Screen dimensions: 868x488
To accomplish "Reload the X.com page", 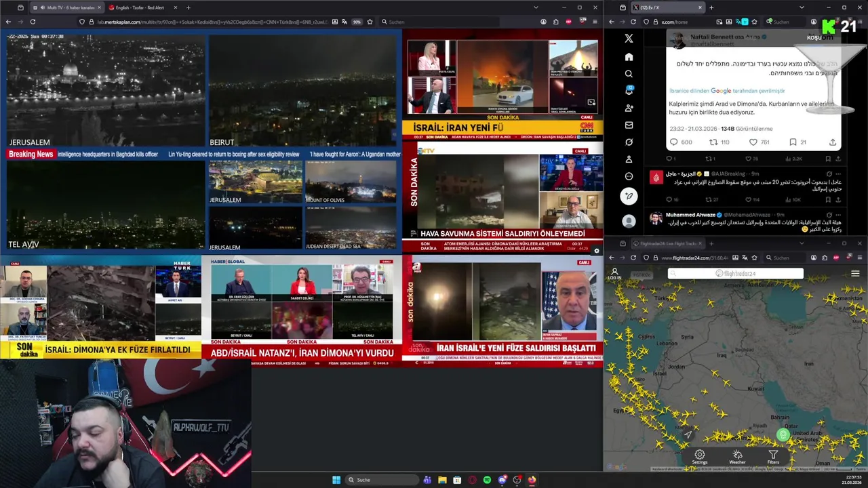I will (x=634, y=22).
